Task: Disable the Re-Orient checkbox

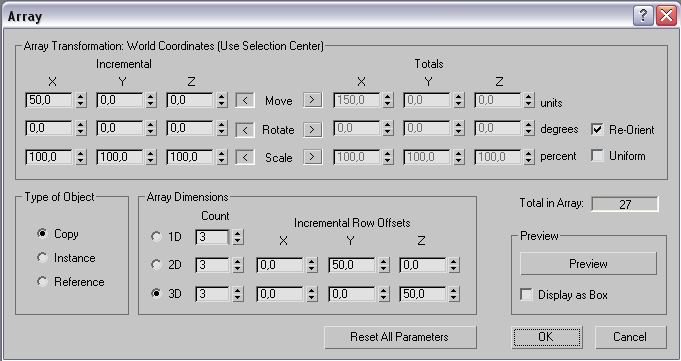Action: (x=597, y=129)
